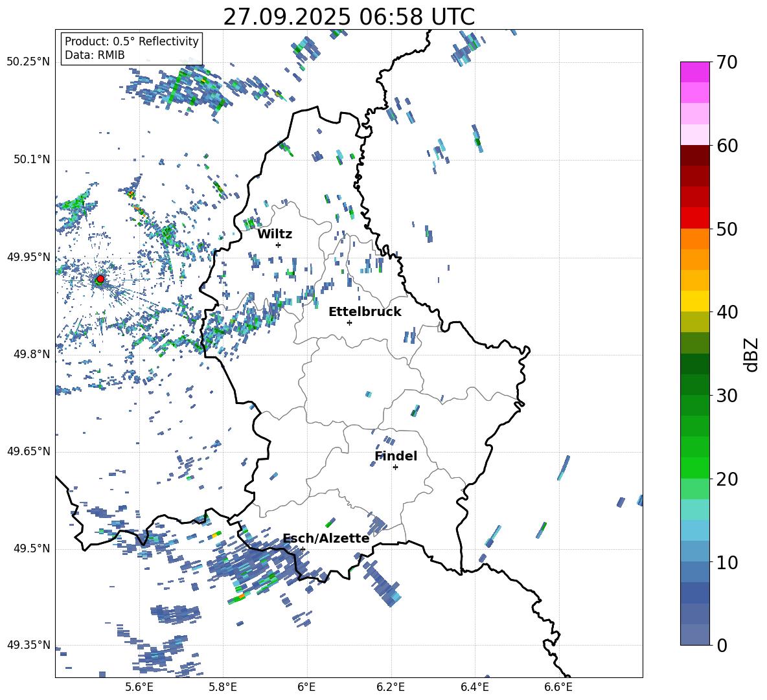Click the 'Product: 0.5° Reflectivity' text
This screenshot has height=700, width=767.
[x=132, y=41]
